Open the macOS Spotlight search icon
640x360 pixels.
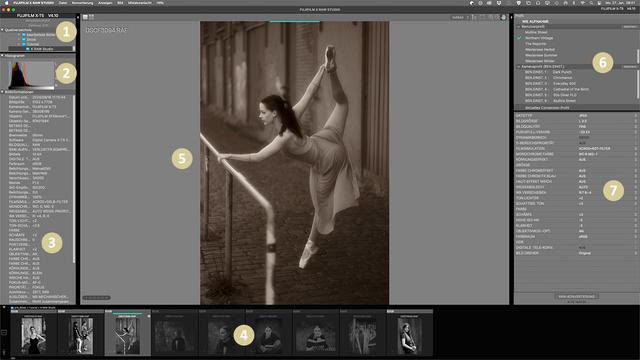click(x=591, y=3)
